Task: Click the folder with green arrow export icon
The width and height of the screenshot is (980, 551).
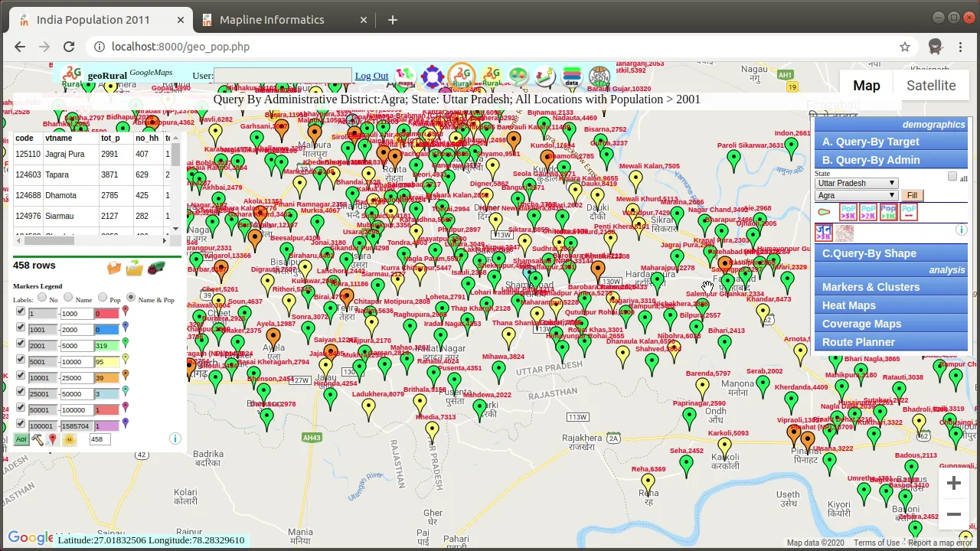Action: click(x=135, y=268)
